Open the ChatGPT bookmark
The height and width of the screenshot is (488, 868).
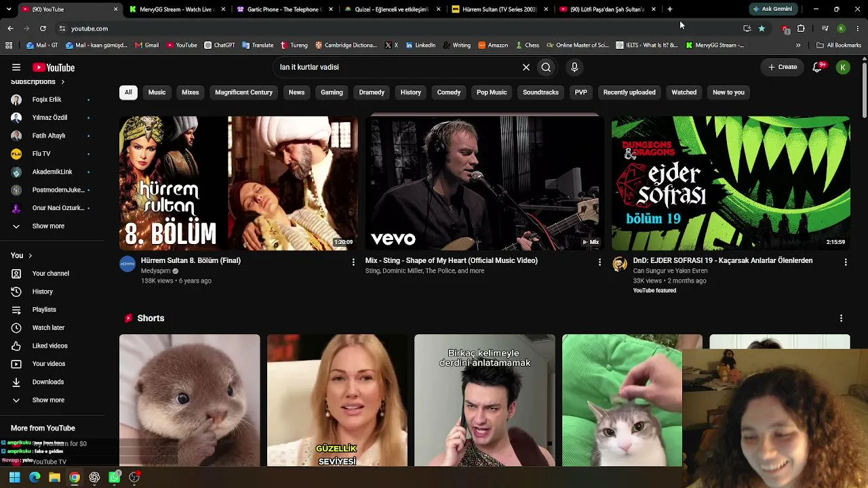coord(220,45)
